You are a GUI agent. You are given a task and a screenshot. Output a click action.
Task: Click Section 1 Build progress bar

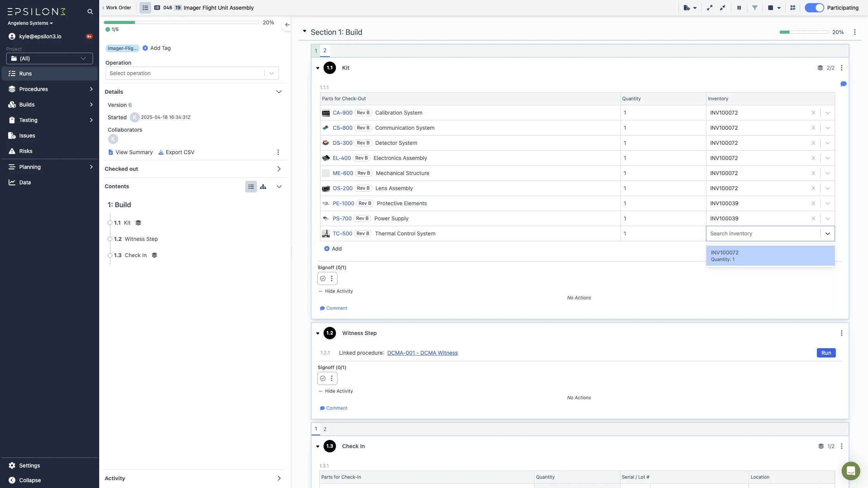pos(804,32)
